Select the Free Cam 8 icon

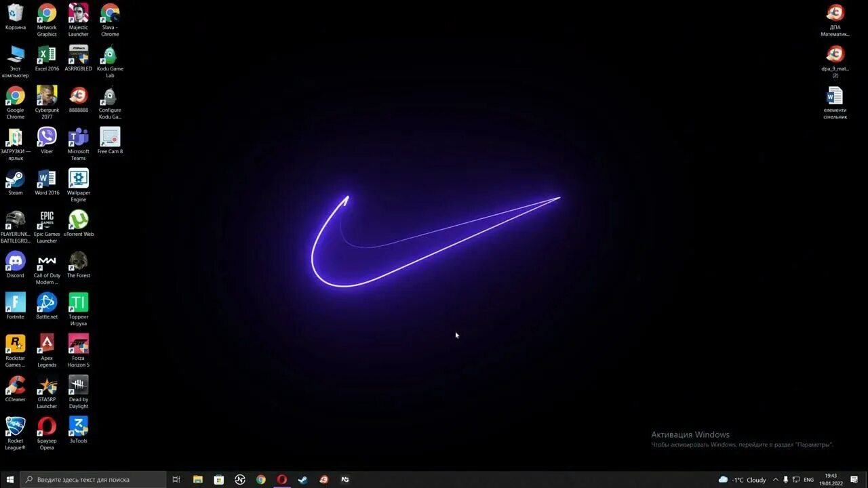110,141
